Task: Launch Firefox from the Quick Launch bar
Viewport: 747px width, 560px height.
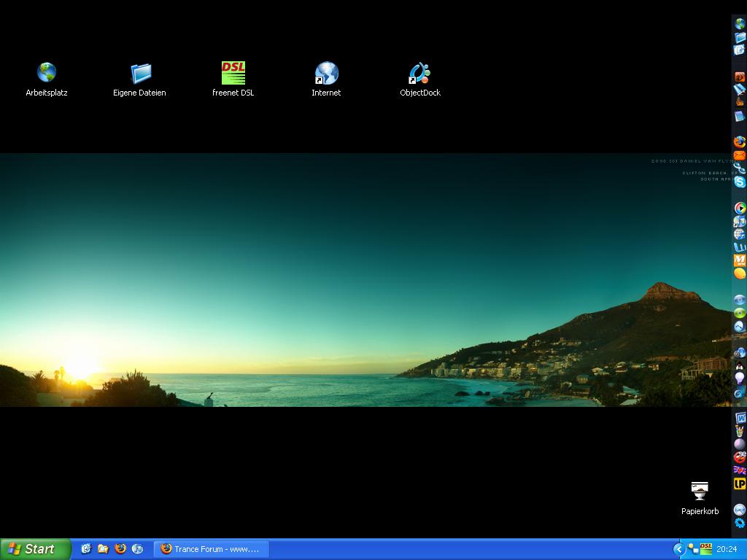Action: [120, 549]
